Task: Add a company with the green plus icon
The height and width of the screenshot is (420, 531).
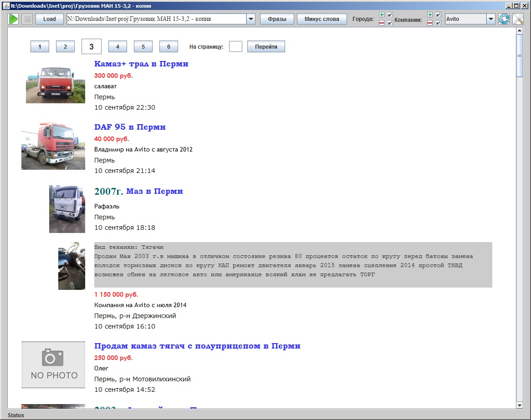Action: pyautogui.click(x=430, y=15)
